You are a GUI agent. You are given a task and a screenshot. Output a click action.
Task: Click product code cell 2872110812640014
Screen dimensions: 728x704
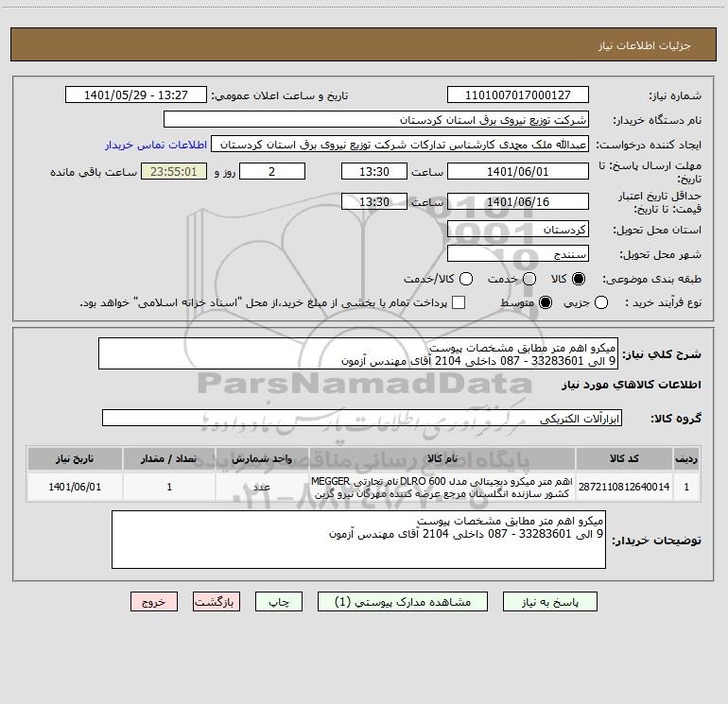tap(624, 487)
